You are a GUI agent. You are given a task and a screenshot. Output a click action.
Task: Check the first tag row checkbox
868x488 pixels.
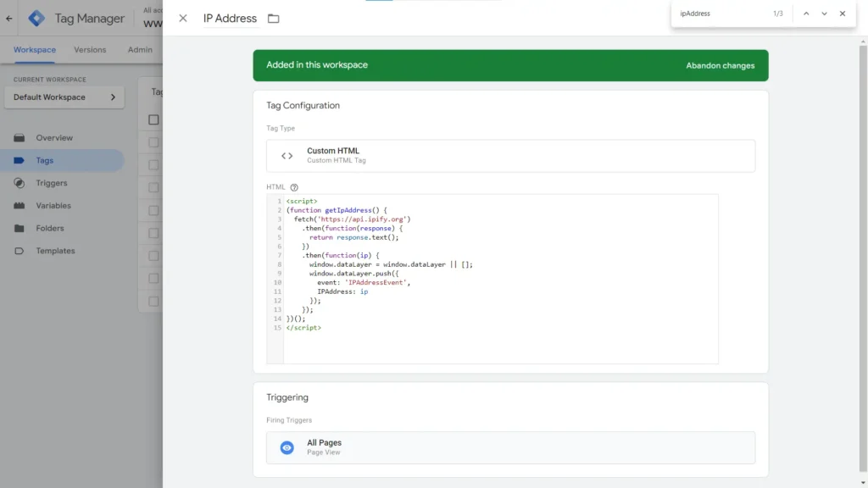[x=153, y=142]
